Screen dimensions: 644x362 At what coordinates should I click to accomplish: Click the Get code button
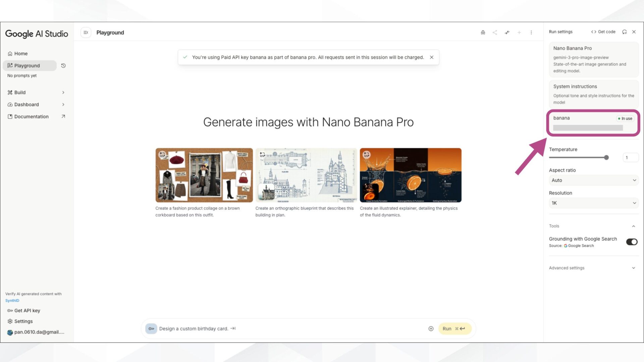click(x=603, y=32)
